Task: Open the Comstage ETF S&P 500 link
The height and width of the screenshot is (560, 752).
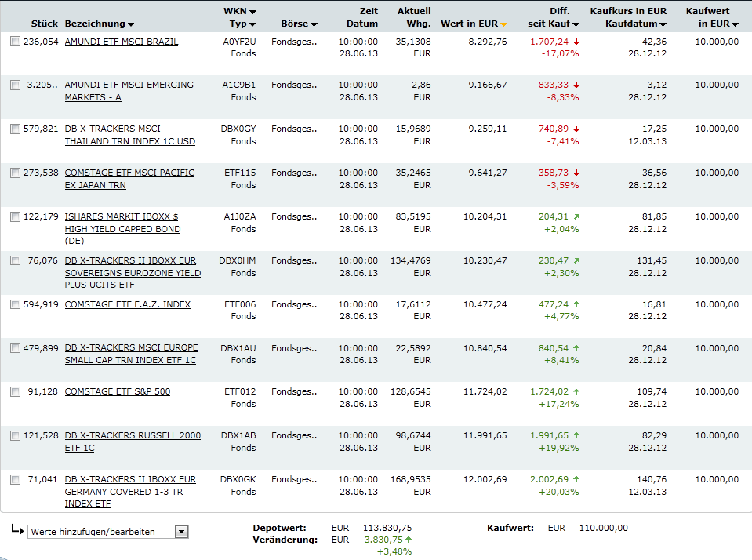Action: [x=117, y=391]
